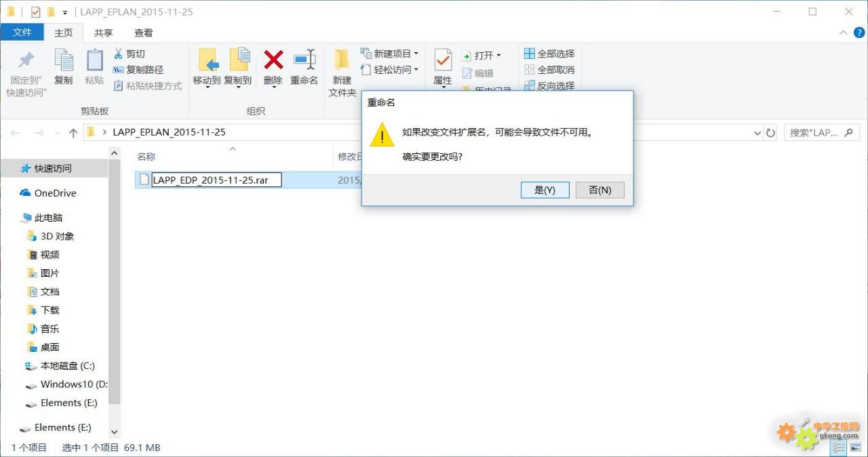Click the Cut (剪切) scissors icon
The height and width of the screenshot is (457, 868).
(119, 54)
